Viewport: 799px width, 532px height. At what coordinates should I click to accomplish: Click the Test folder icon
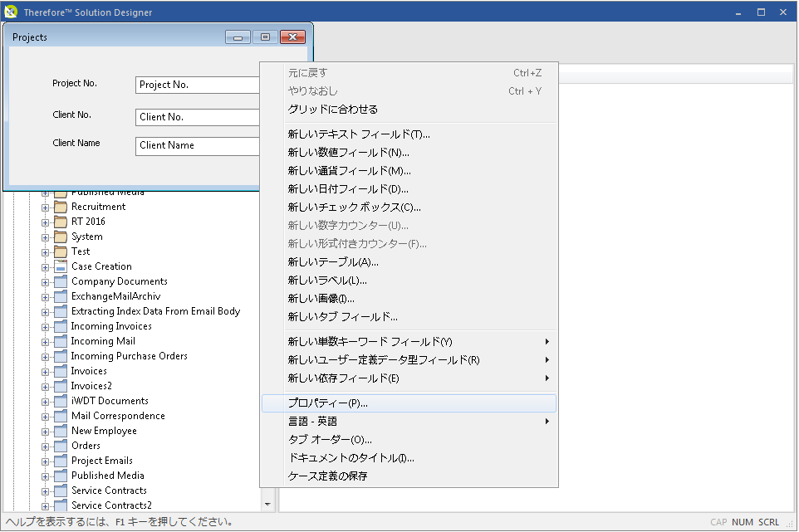pyautogui.click(x=61, y=252)
